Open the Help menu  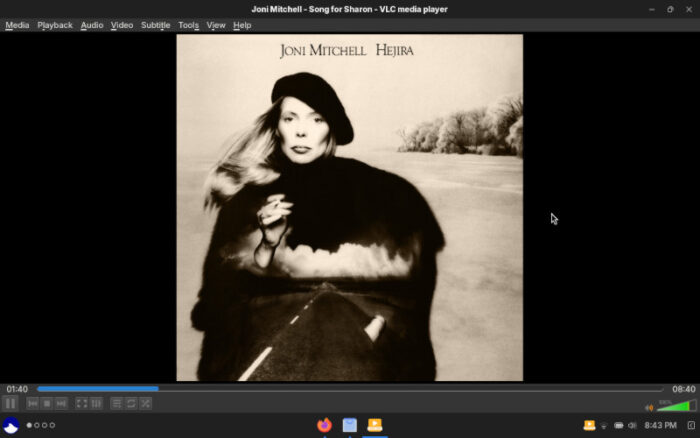(x=242, y=25)
